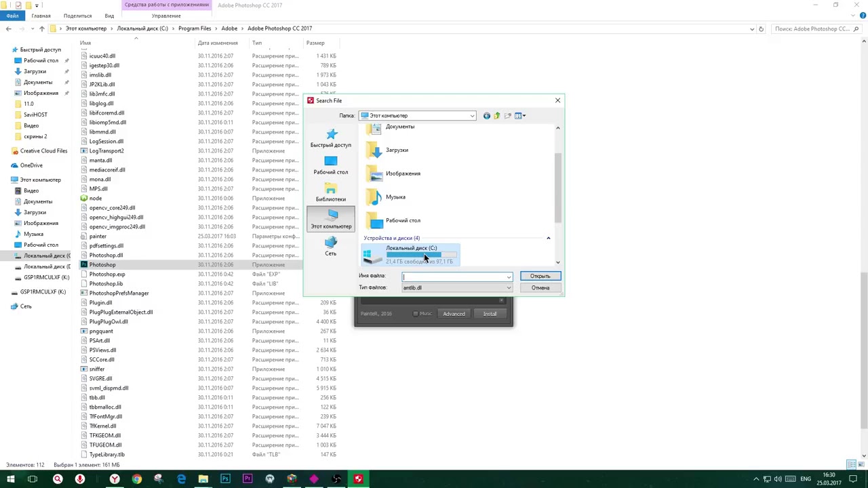The width and height of the screenshot is (868, 488).
Task: Select Быстрый доступ in dialog places bar
Action: (x=331, y=138)
